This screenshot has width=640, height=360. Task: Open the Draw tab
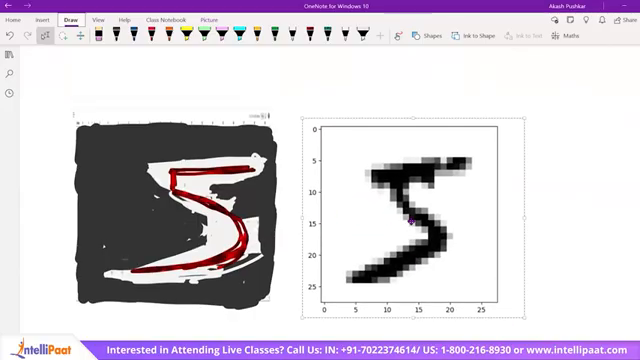71,20
